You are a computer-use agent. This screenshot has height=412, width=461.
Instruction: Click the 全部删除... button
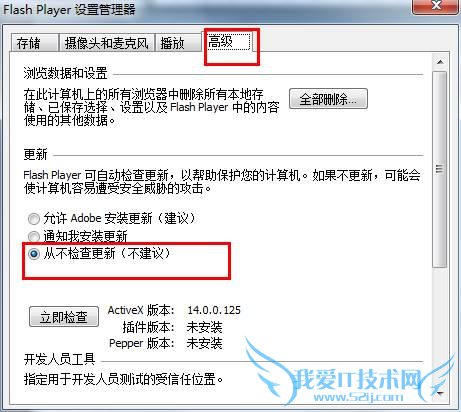tap(328, 99)
